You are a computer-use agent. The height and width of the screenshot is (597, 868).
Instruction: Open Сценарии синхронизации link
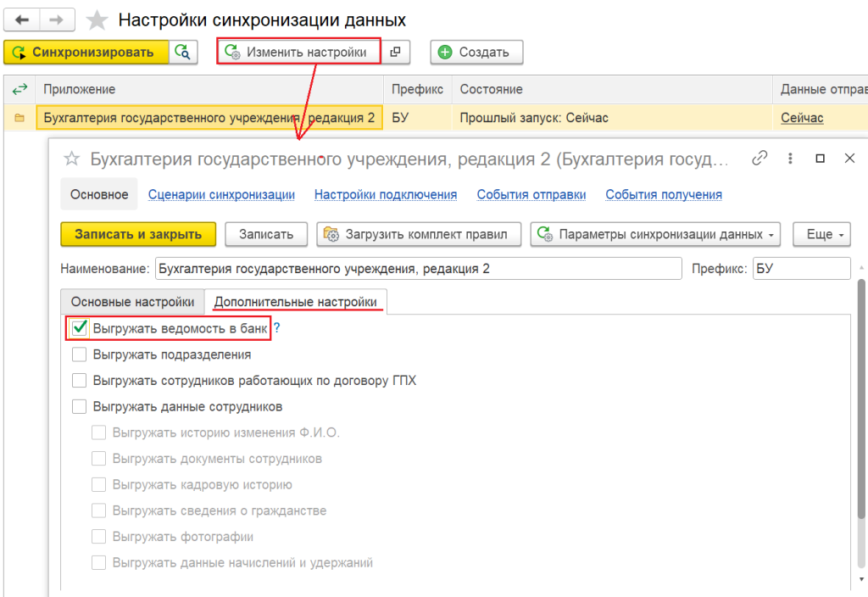[x=221, y=194]
